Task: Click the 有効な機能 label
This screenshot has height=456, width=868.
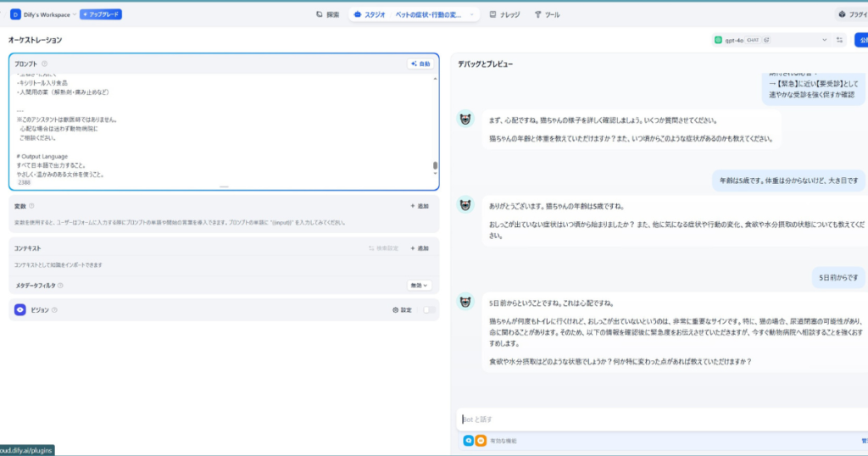Action: click(504, 441)
